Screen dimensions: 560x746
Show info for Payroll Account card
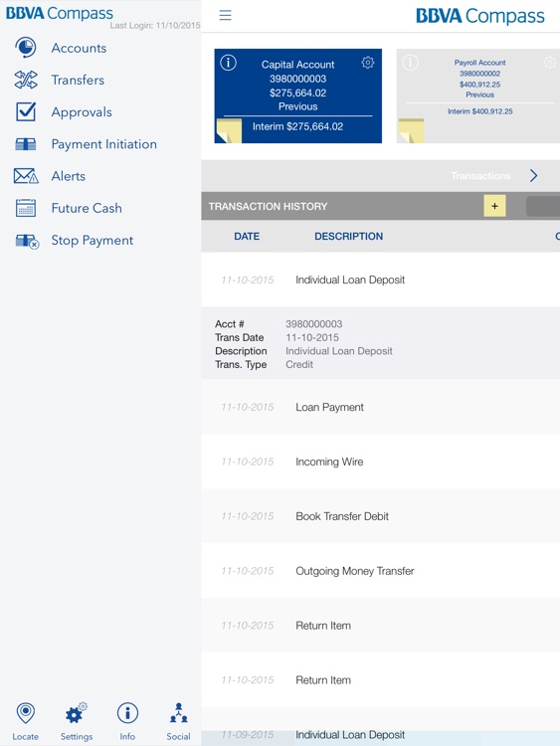click(410, 63)
